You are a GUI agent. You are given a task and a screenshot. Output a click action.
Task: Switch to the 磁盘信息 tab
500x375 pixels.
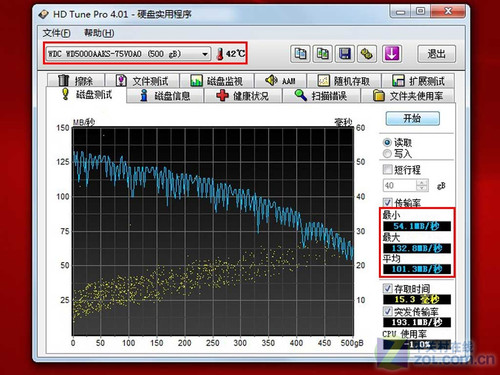click(x=165, y=96)
